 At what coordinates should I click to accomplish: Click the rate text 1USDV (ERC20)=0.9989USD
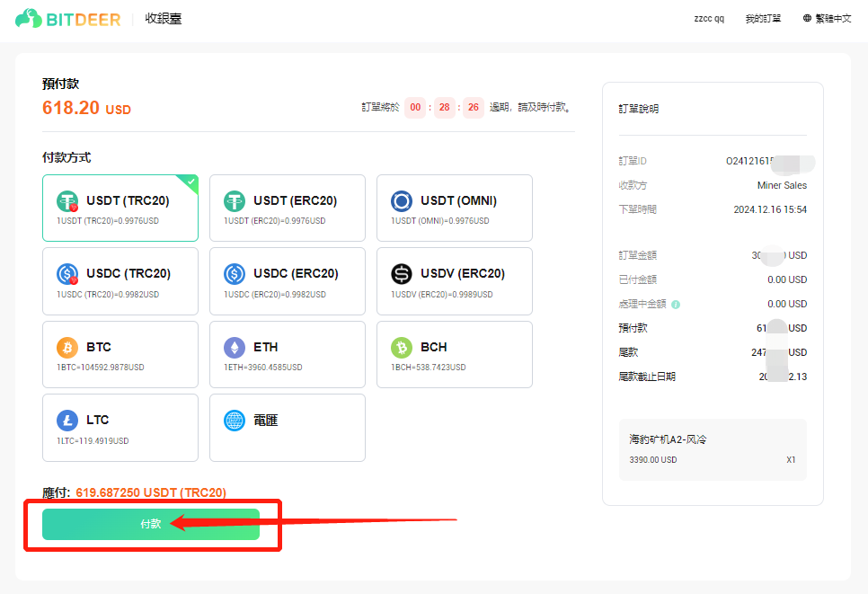pos(442,295)
